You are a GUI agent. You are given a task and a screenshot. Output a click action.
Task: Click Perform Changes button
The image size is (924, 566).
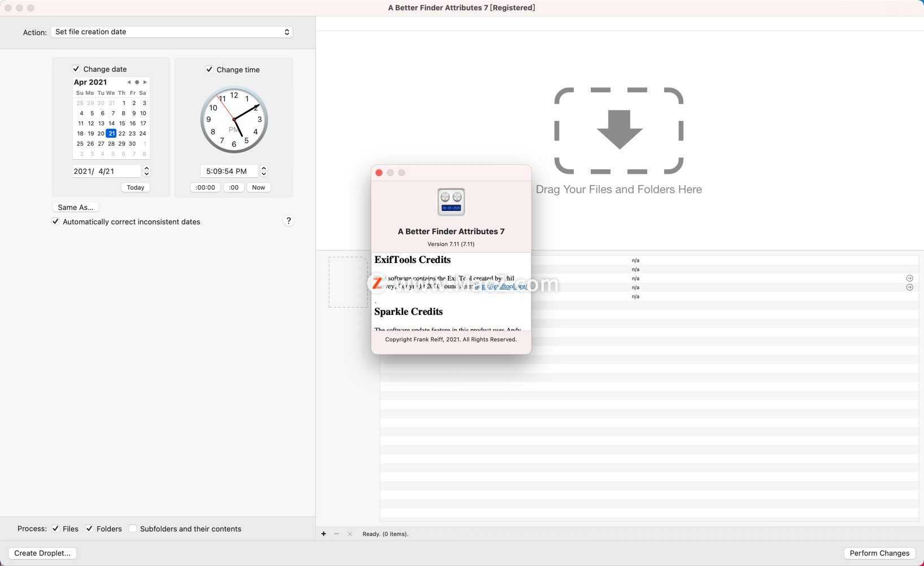(x=879, y=553)
